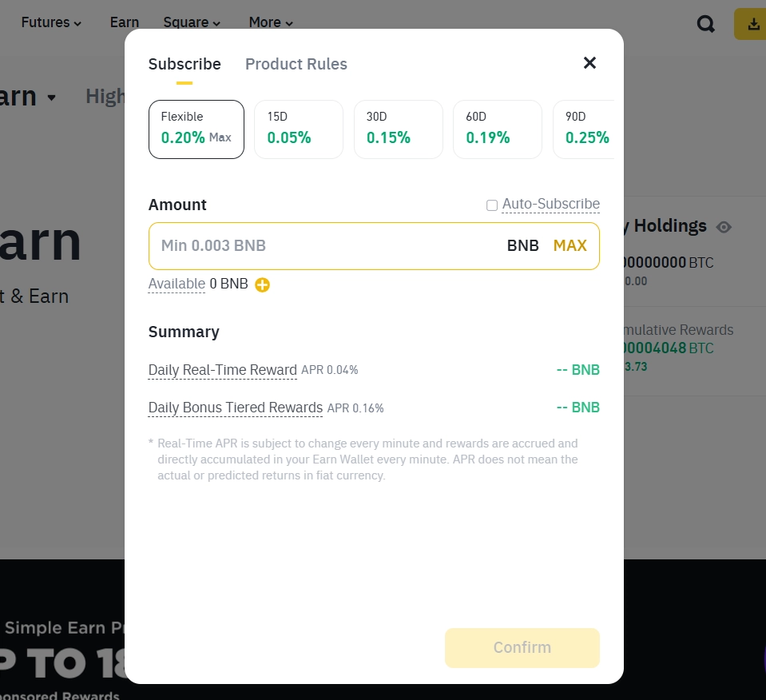Expand the Square navigation dropdown
This screenshot has height=700, width=766.
[192, 22]
